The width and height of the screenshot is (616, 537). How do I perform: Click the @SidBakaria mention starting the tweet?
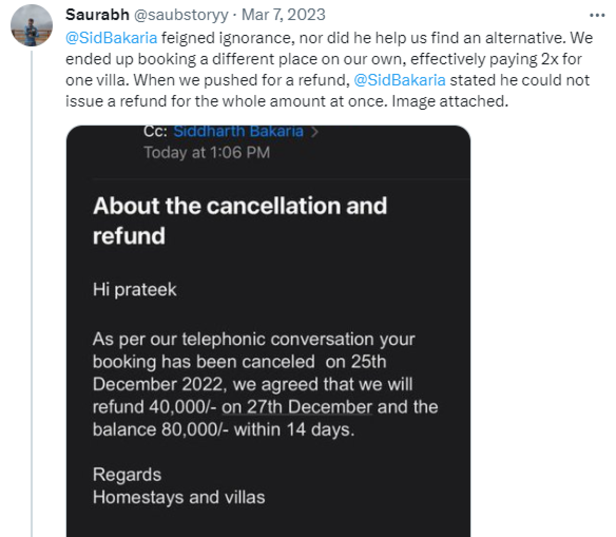[x=110, y=35]
